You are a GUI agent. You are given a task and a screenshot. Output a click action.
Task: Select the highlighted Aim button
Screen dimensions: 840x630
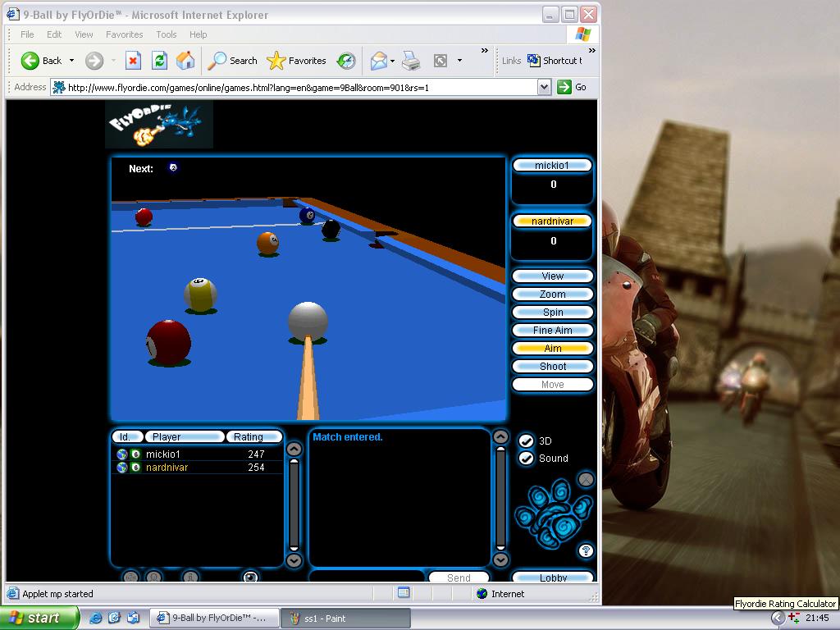tap(552, 348)
